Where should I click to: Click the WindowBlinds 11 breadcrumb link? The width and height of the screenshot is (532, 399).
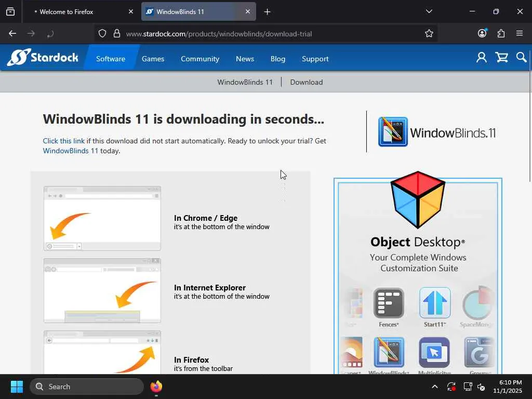pyautogui.click(x=245, y=82)
